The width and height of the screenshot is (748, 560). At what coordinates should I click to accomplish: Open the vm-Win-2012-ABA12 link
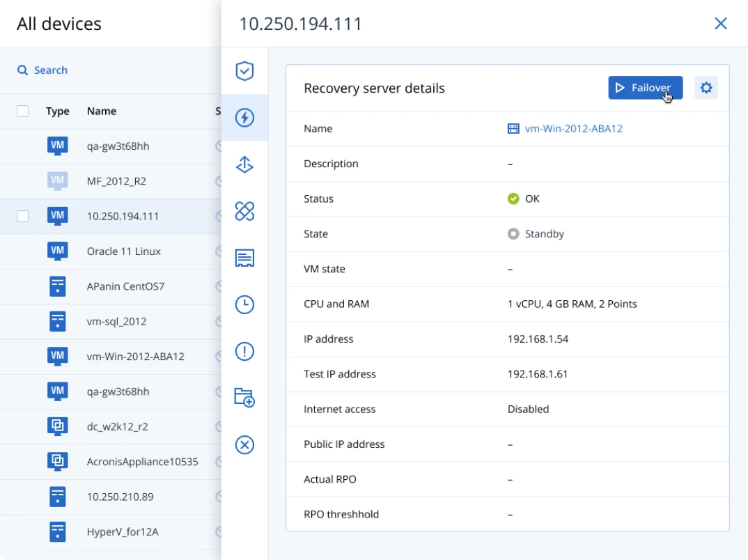(x=572, y=128)
